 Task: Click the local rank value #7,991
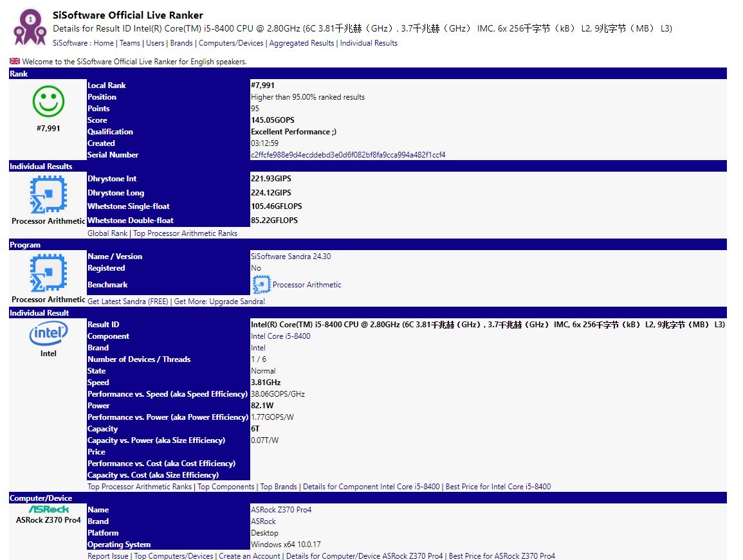click(x=262, y=86)
